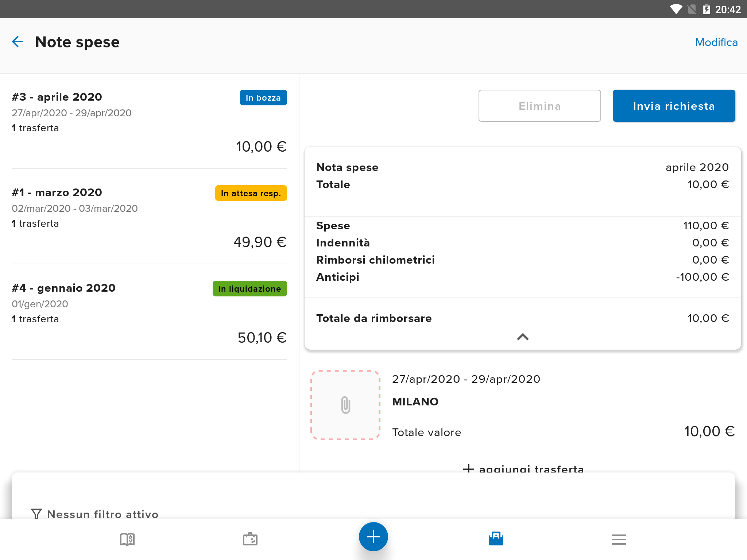The width and height of the screenshot is (747, 560).
Task: Click the Anticipi -100,00 € value
Action: click(702, 277)
